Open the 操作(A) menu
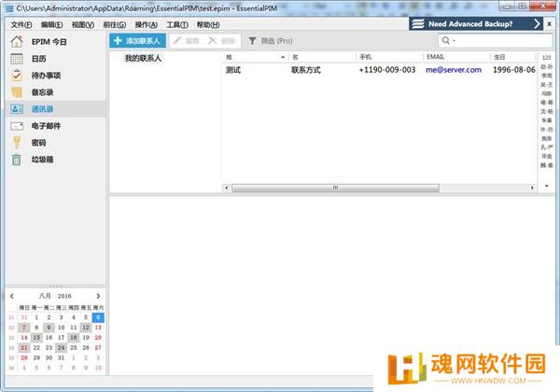This screenshot has height=392, width=560. click(x=147, y=24)
